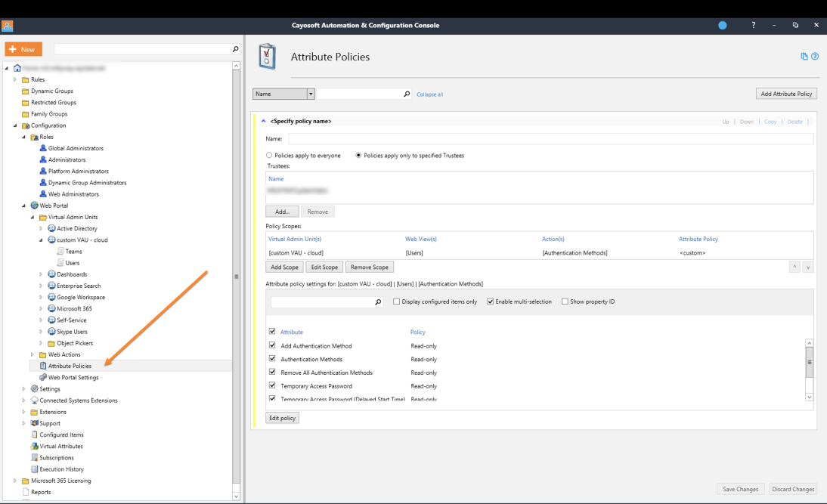Uncheck Add Authentication Method checkbox

click(272, 345)
